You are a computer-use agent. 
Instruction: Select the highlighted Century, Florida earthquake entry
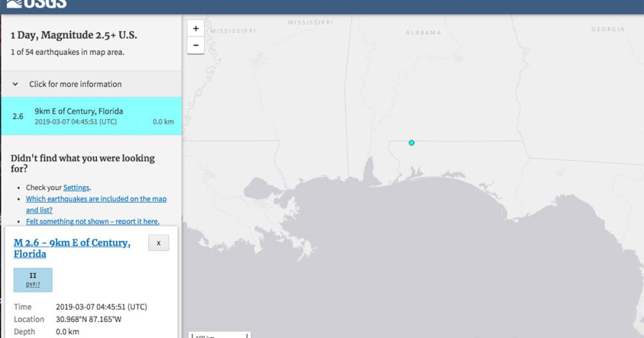[x=91, y=116]
